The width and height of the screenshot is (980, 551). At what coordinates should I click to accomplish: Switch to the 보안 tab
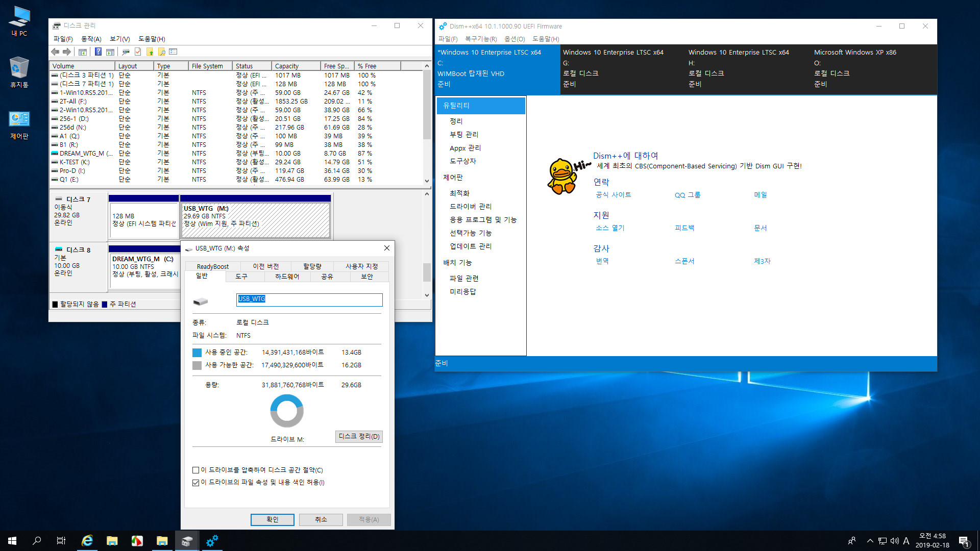click(x=367, y=277)
